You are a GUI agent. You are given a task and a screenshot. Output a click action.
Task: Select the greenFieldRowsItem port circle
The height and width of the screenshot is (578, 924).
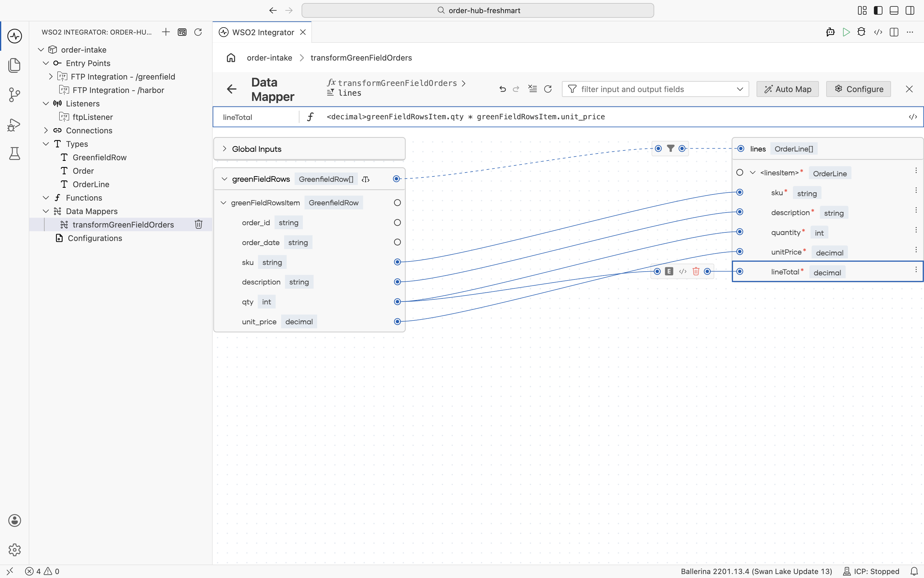[x=398, y=202]
